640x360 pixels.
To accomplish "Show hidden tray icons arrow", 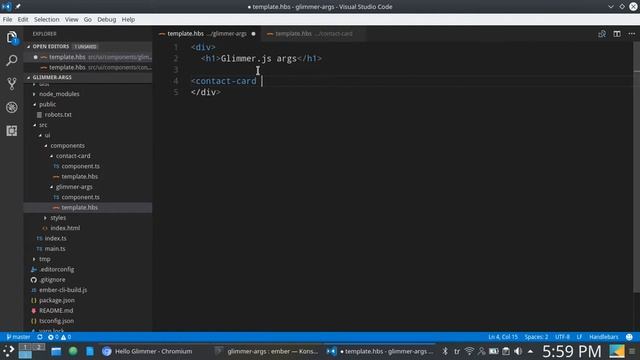I will (530, 351).
